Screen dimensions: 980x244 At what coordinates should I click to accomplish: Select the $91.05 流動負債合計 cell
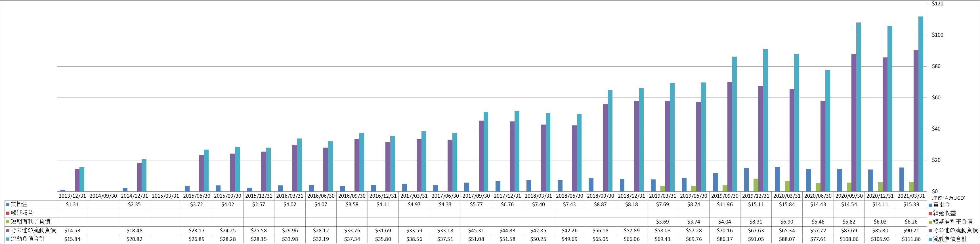click(x=756, y=239)
